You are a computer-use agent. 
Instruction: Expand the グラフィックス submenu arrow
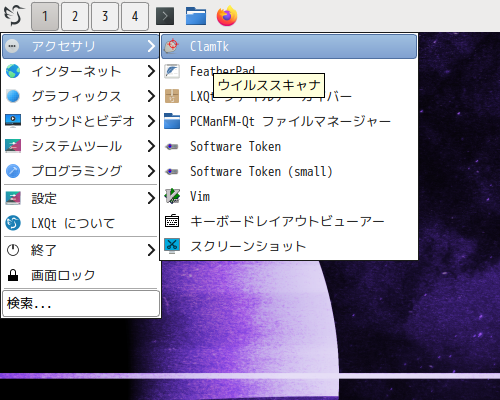click(151, 96)
